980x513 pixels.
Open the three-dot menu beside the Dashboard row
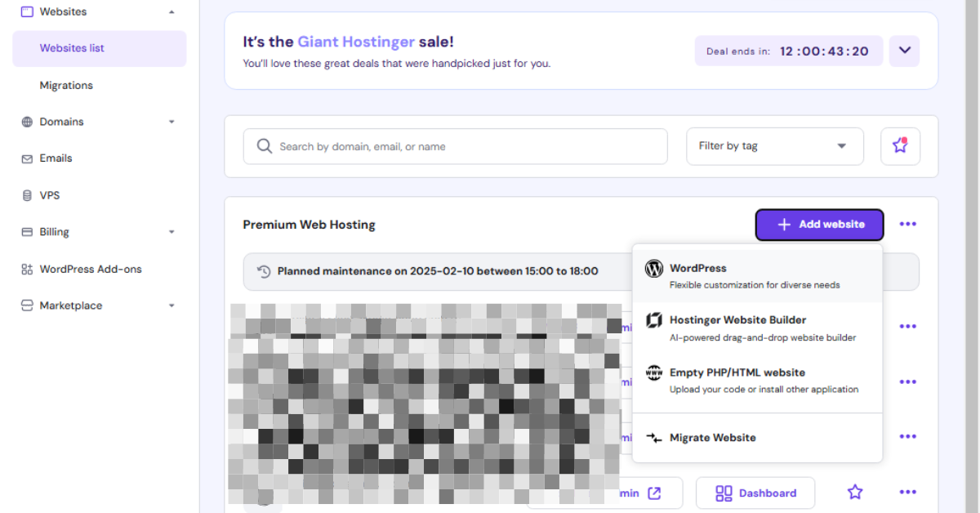coord(907,492)
